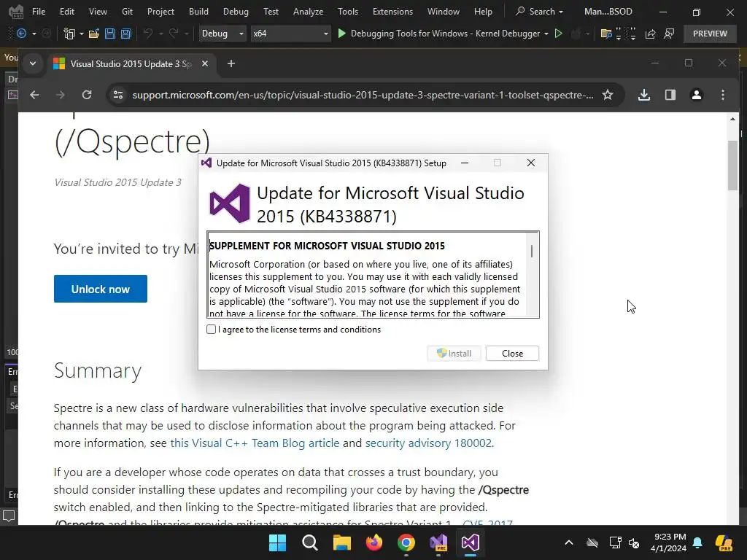747x560 pixels.
Task: Click the Save All icon in Visual Studio toolbar
Action: 125,34
